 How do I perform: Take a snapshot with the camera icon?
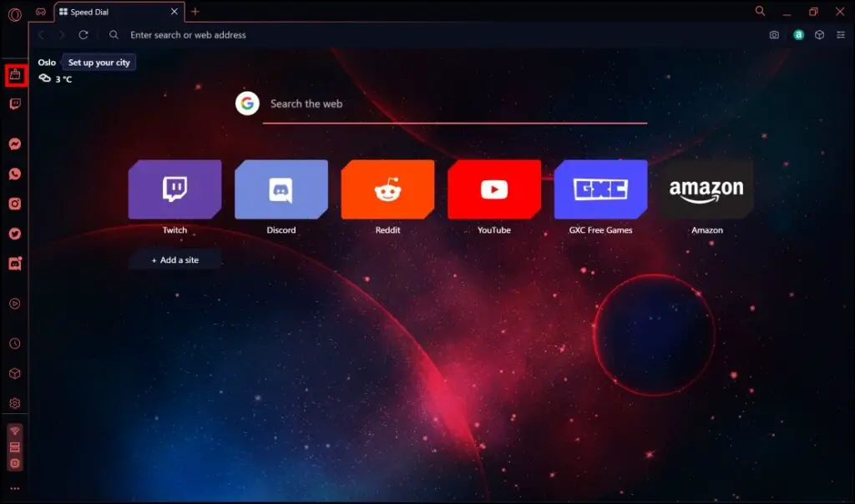point(774,35)
